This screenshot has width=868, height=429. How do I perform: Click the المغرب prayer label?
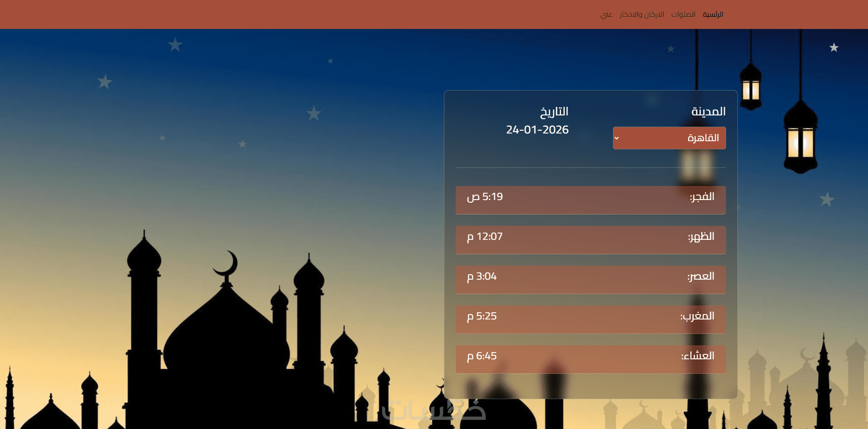tap(698, 316)
